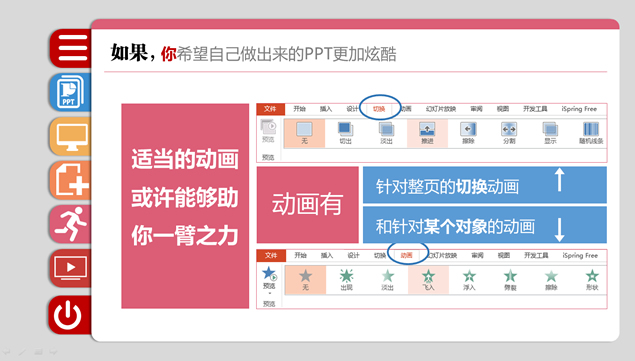Viewport: 635px width, 361px height.
Task: Click the blue 和针对某个对象的动画 box
Action: [485, 225]
